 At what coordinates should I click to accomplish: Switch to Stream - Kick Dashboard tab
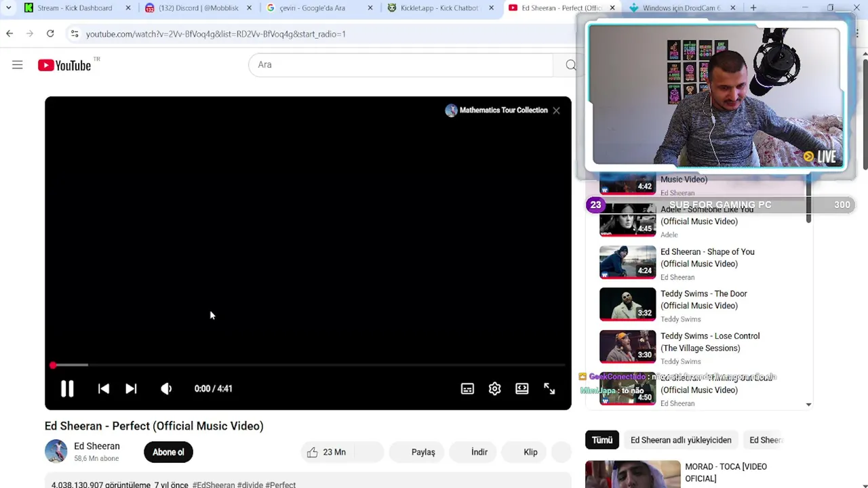click(x=75, y=8)
